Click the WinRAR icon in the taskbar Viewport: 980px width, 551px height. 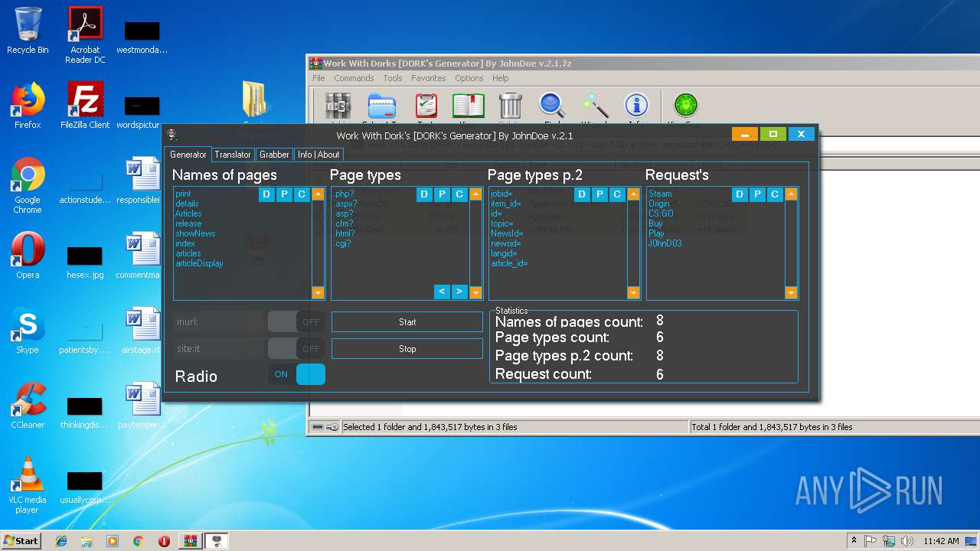189,541
